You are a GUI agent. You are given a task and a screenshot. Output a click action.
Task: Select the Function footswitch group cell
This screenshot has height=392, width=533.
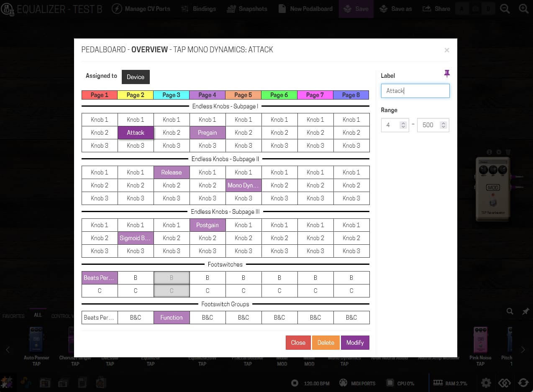(172, 318)
